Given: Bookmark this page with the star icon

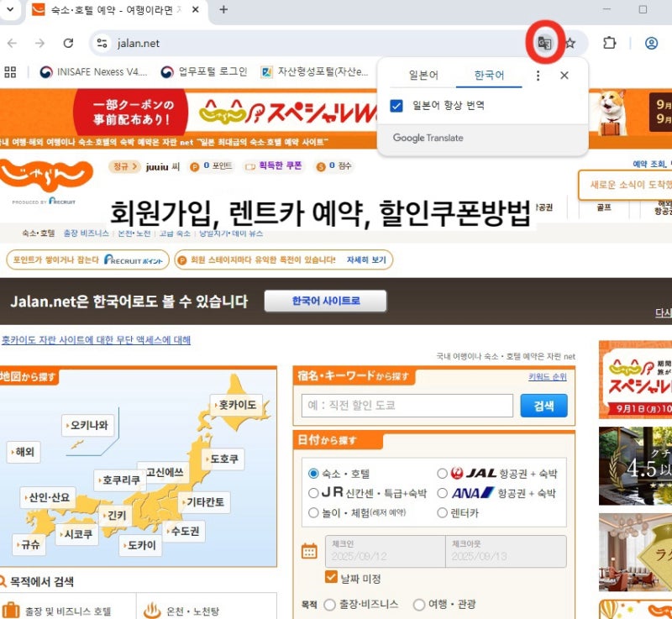Looking at the screenshot, I should 570,43.
